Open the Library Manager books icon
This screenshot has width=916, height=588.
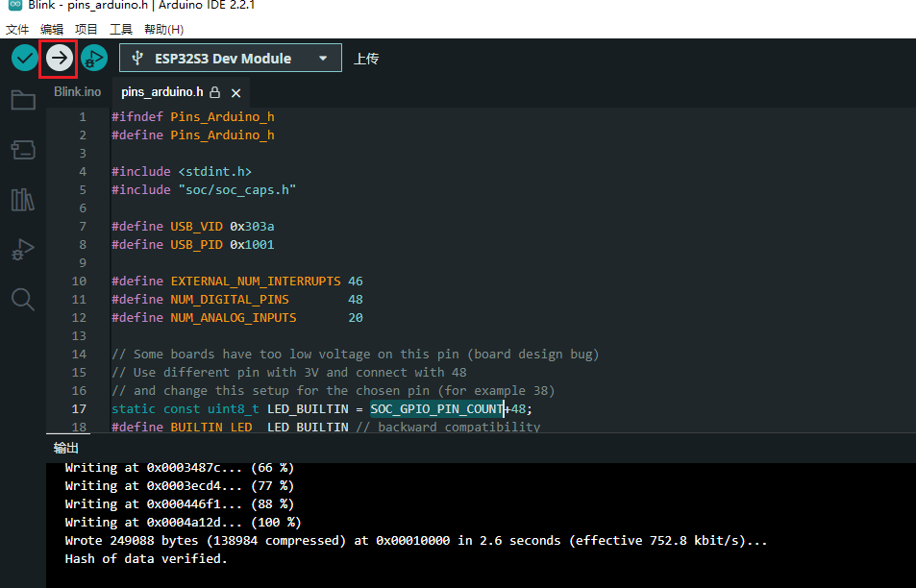[x=23, y=200]
